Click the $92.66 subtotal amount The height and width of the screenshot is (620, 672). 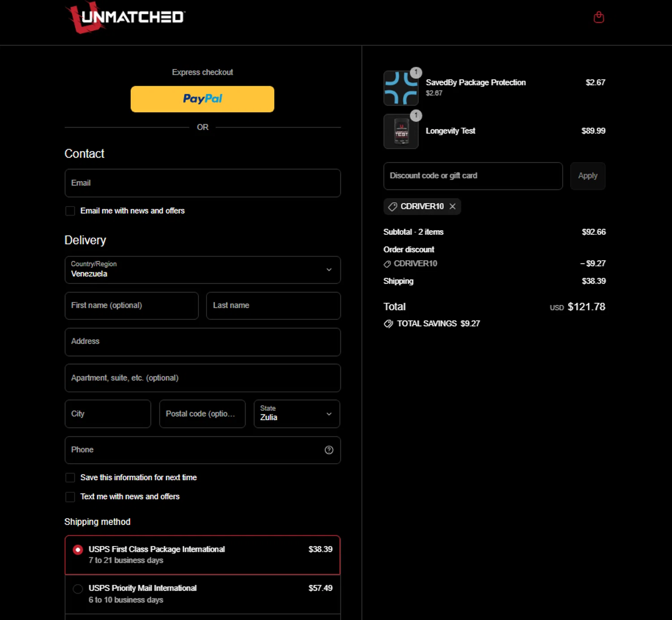pos(594,232)
